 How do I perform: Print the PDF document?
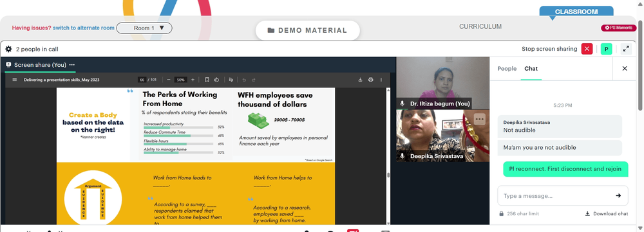[x=370, y=80]
